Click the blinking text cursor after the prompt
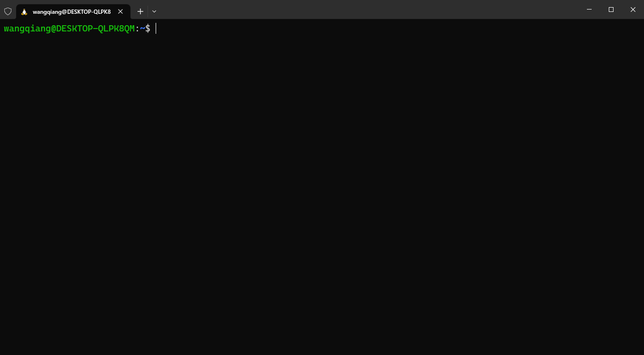Screen dimensions: 644x355 pyautogui.click(x=156, y=29)
